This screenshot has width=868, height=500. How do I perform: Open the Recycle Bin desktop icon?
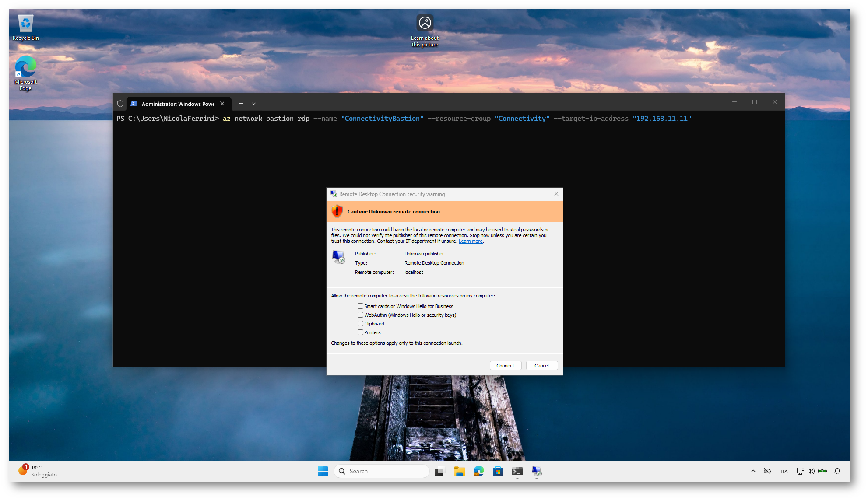(25, 27)
